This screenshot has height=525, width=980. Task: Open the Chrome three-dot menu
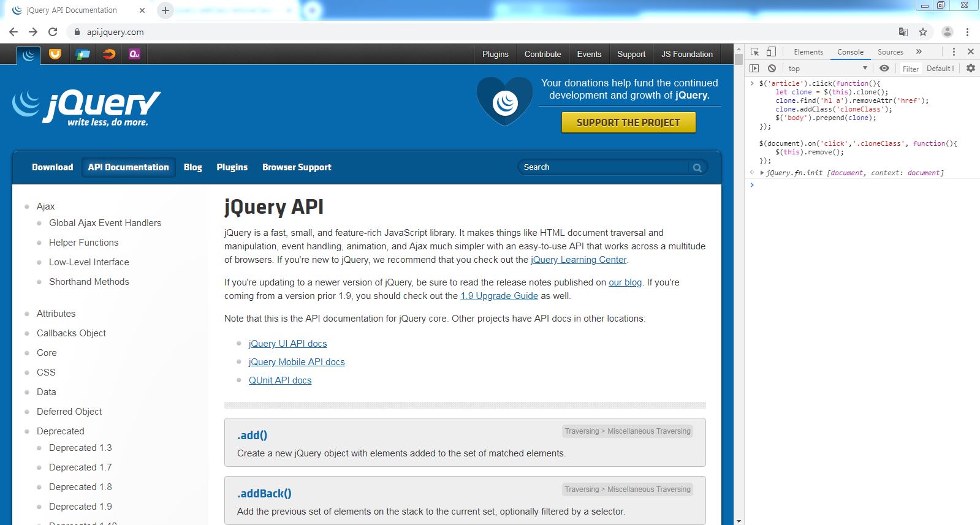click(x=967, y=32)
